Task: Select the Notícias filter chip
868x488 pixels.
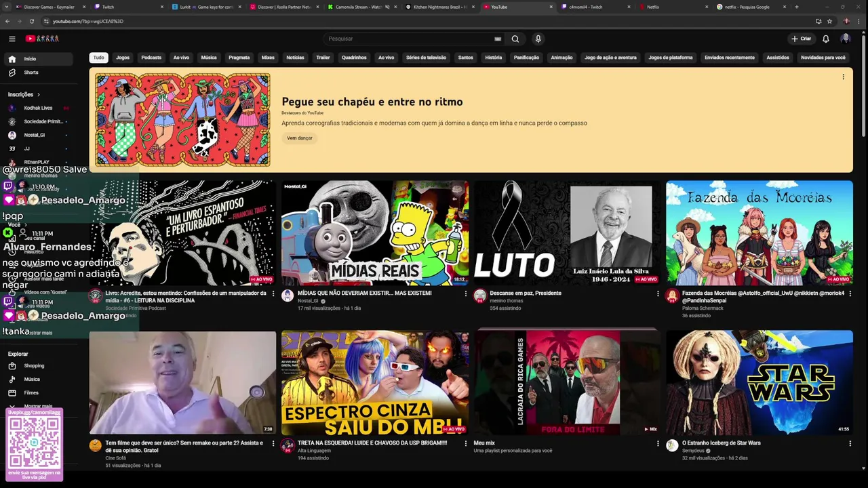Action: click(x=295, y=58)
